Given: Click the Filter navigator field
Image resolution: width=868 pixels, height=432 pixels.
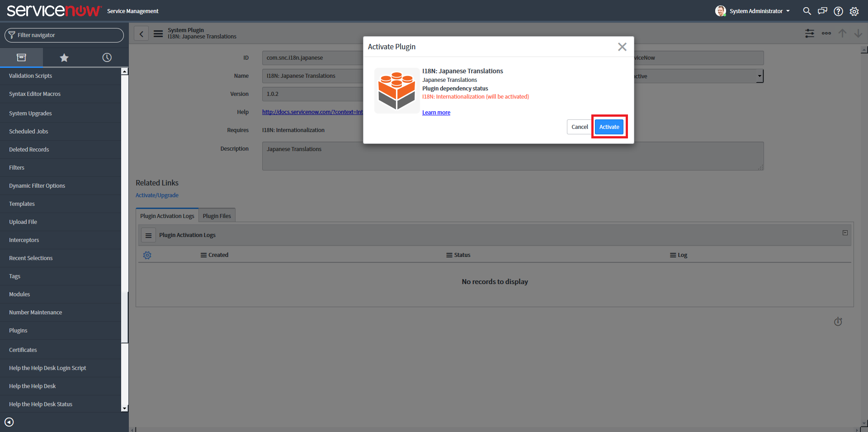Looking at the screenshot, I should pyautogui.click(x=64, y=35).
